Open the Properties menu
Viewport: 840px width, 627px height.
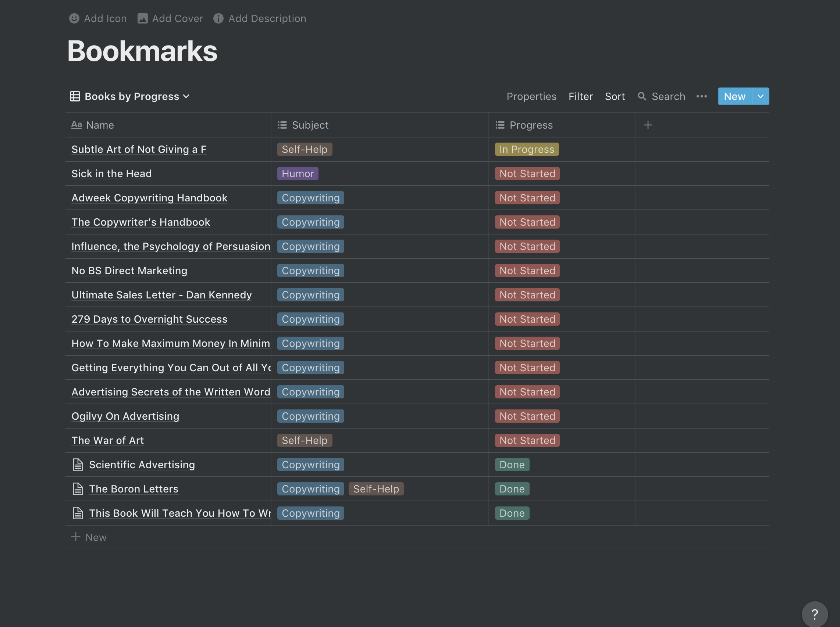[531, 96]
